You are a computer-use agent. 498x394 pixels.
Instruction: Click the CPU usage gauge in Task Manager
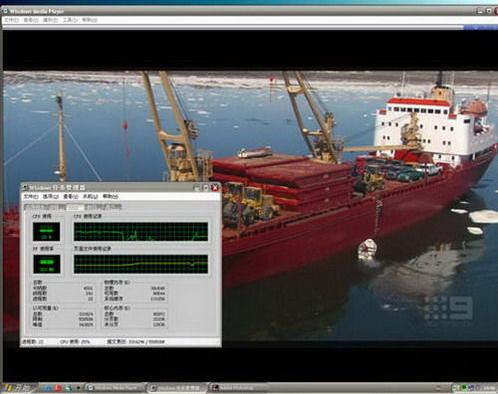tap(46, 232)
